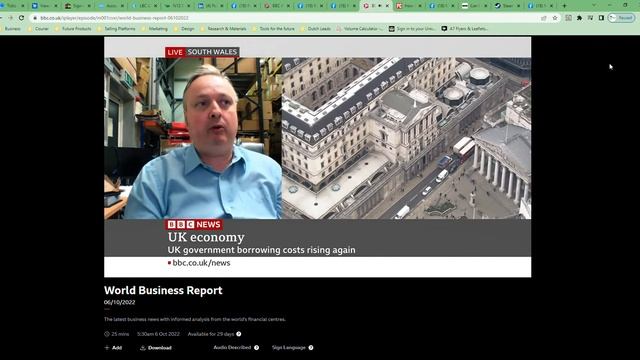This screenshot has height=360, width=640.
Task: Share this page via the address bar share icon
Action: (544, 18)
